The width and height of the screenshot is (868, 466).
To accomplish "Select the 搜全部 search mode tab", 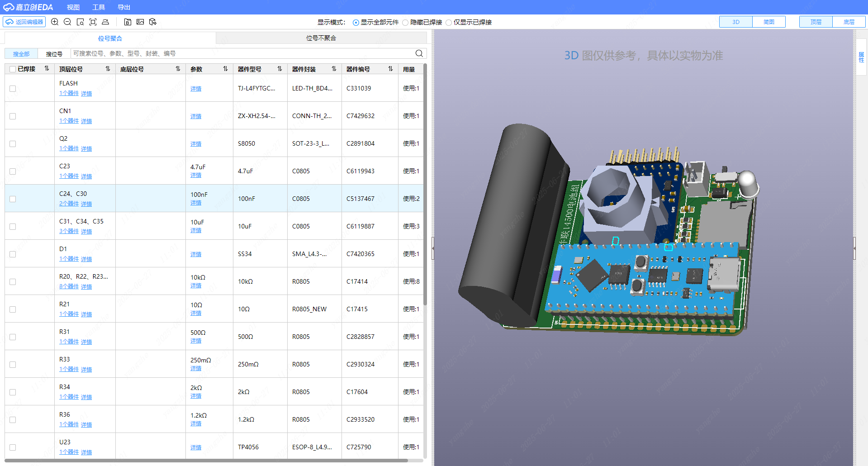I will pos(21,54).
